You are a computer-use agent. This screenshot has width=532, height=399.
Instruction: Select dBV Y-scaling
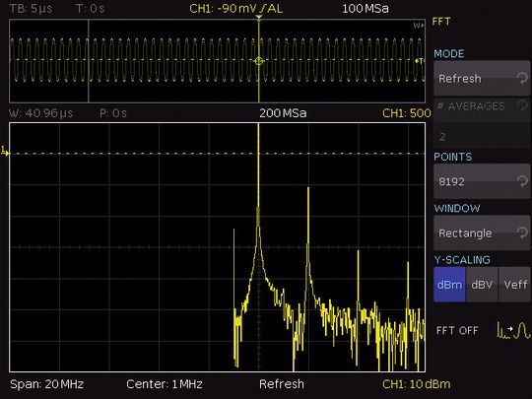point(482,285)
